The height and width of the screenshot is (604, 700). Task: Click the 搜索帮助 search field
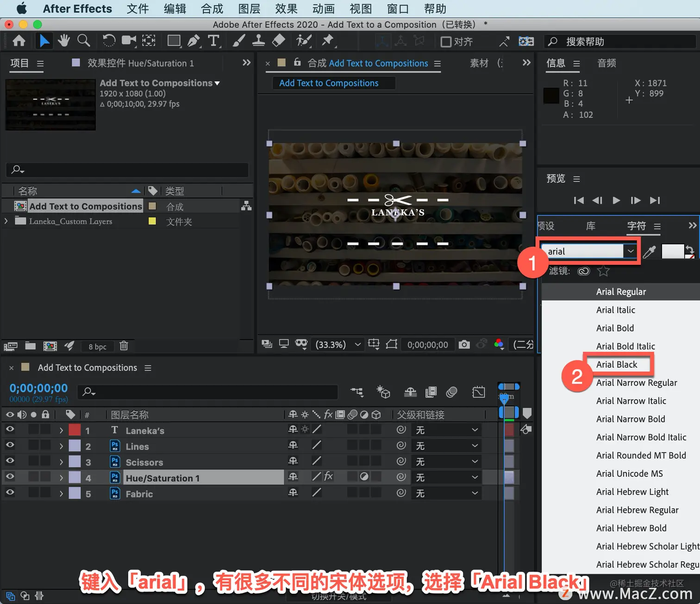click(620, 42)
